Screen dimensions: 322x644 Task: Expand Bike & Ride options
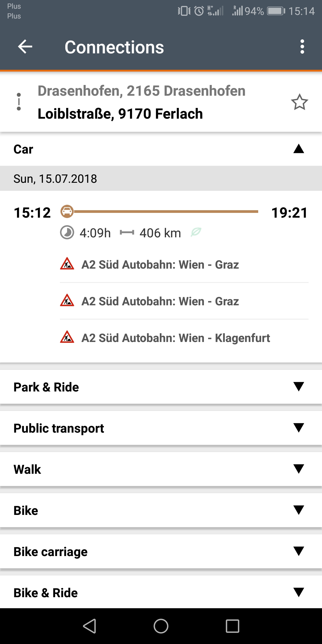[298, 592]
